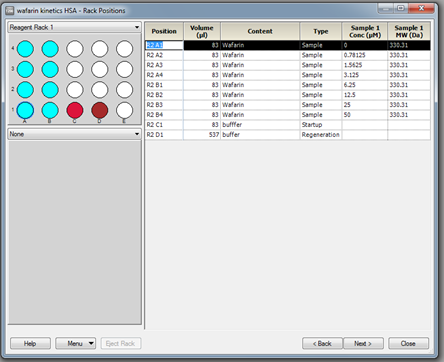Select the dark red regeneration vial in column D

pos(100,110)
